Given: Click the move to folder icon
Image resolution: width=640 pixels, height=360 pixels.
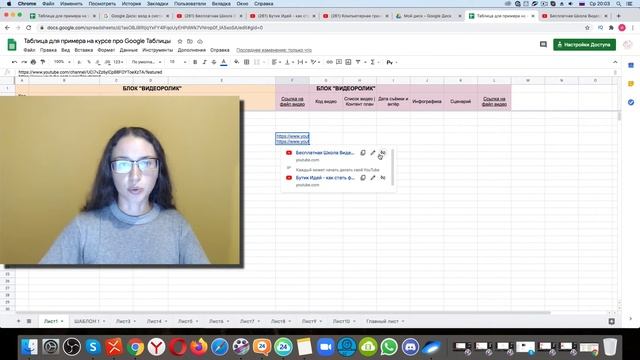Looking at the screenshot, I should point(190,41).
